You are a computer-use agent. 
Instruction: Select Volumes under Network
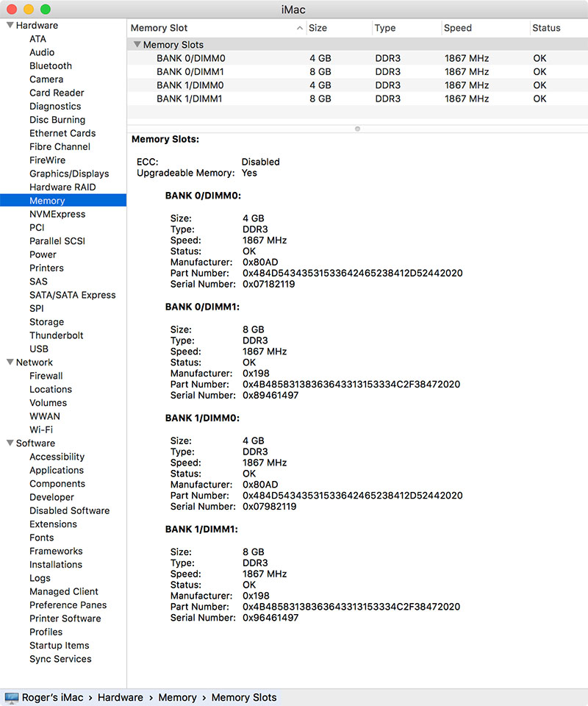point(48,403)
